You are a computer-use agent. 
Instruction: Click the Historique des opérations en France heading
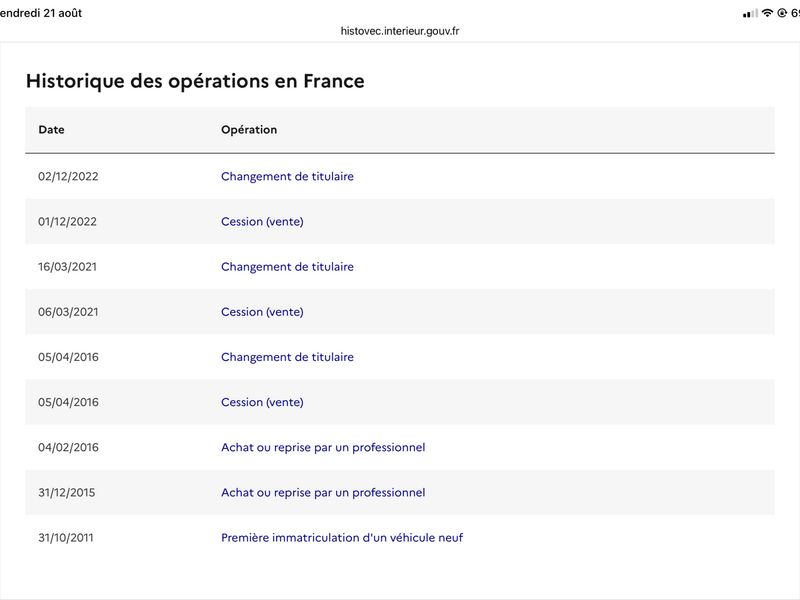[x=195, y=81]
